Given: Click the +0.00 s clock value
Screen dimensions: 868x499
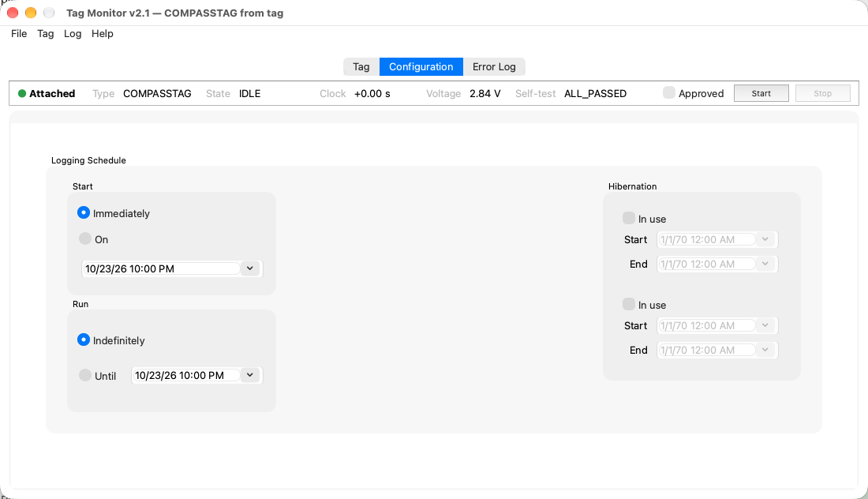Looking at the screenshot, I should [372, 94].
